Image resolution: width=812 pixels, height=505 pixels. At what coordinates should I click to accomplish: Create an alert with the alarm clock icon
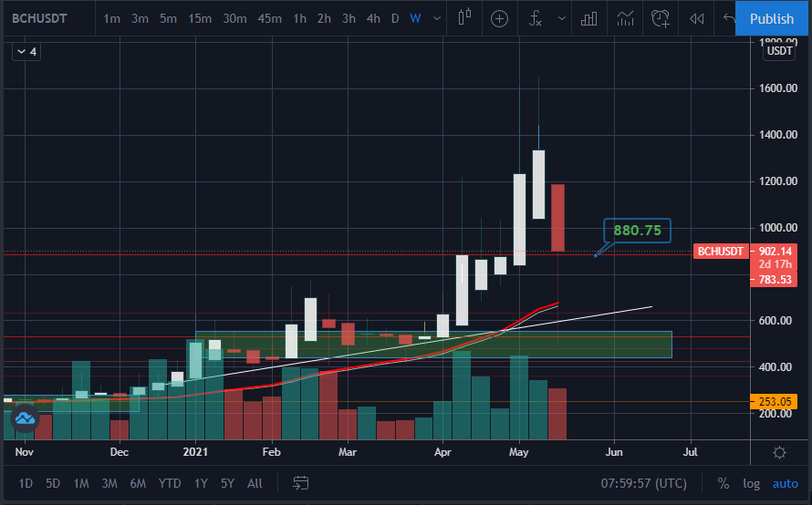(x=661, y=19)
